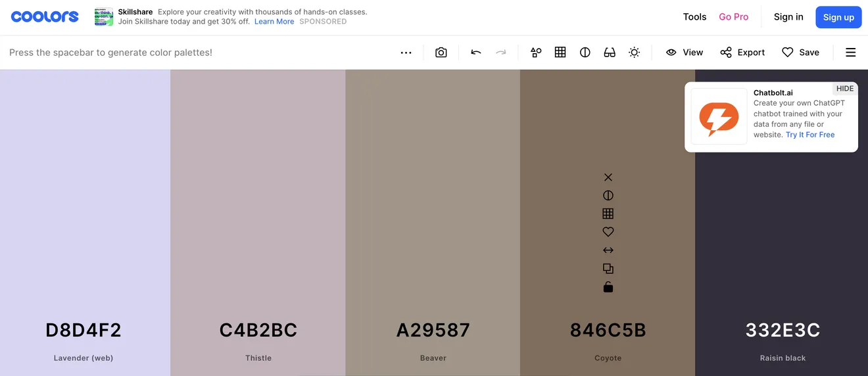This screenshot has width=868, height=376.
Task: Click Go Pro in the header
Action: [734, 17]
